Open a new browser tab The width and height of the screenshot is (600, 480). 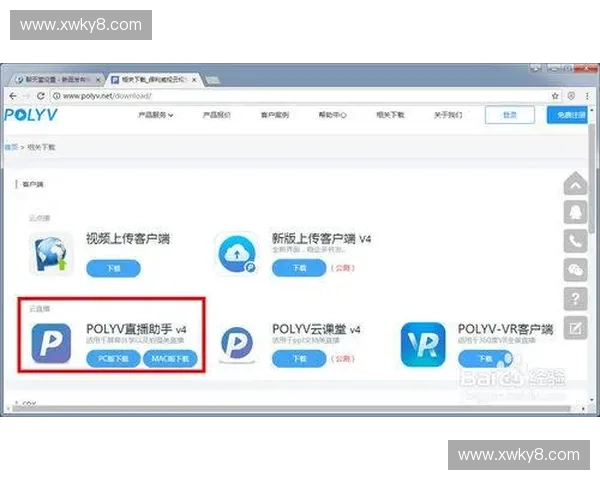pyautogui.click(x=213, y=80)
